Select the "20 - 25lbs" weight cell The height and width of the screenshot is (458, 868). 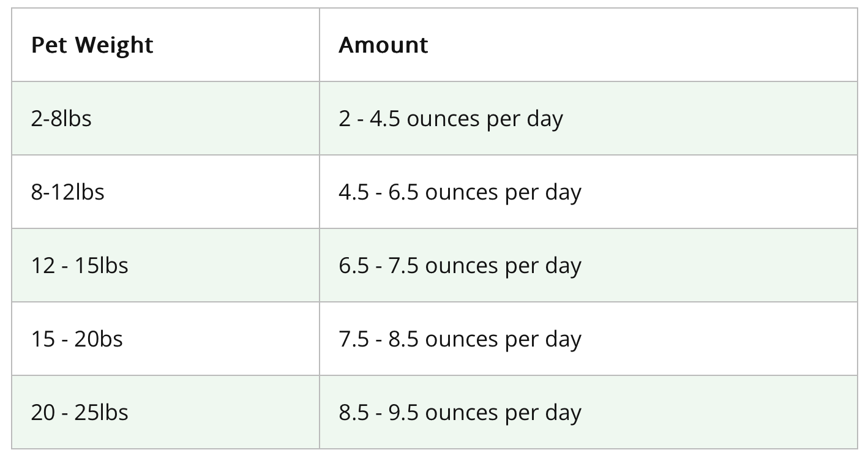pyautogui.click(x=80, y=412)
